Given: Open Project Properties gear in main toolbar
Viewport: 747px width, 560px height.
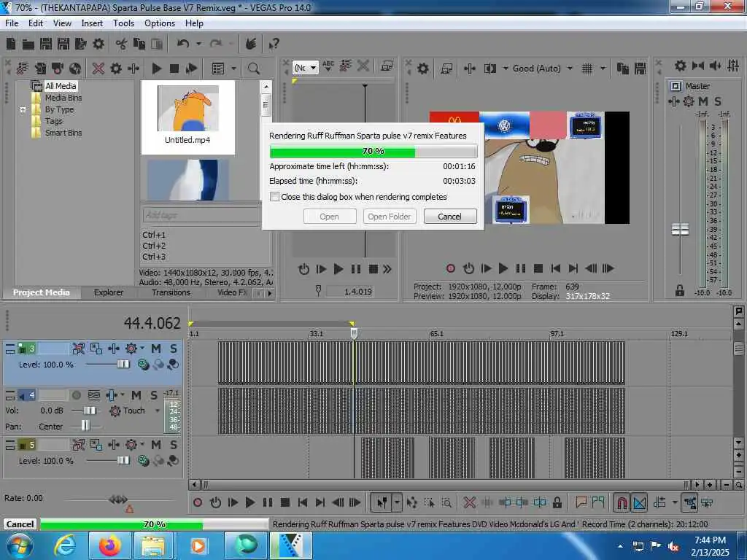Looking at the screenshot, I should 98,44.
